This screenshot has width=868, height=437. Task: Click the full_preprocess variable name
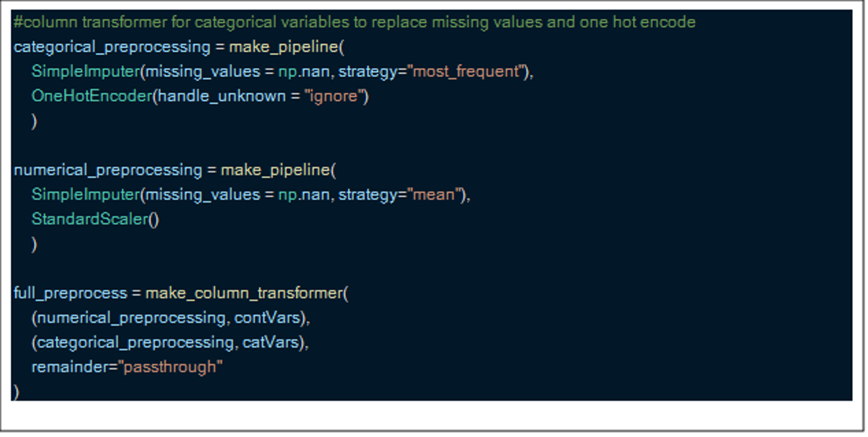[x=70, y=293]
